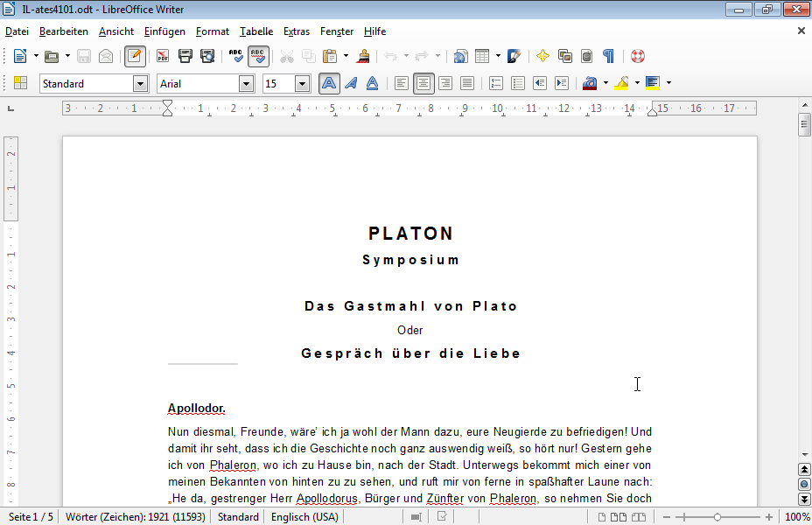
Task: Toggle bulleted list
Action: (518, 83)
